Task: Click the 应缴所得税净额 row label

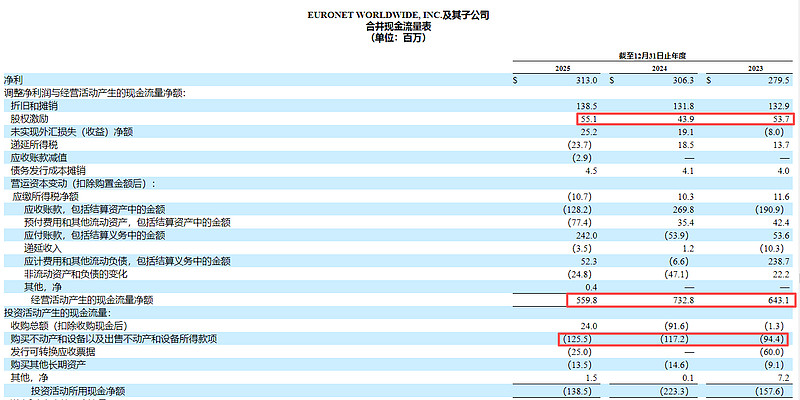Action: pos(45,196)
